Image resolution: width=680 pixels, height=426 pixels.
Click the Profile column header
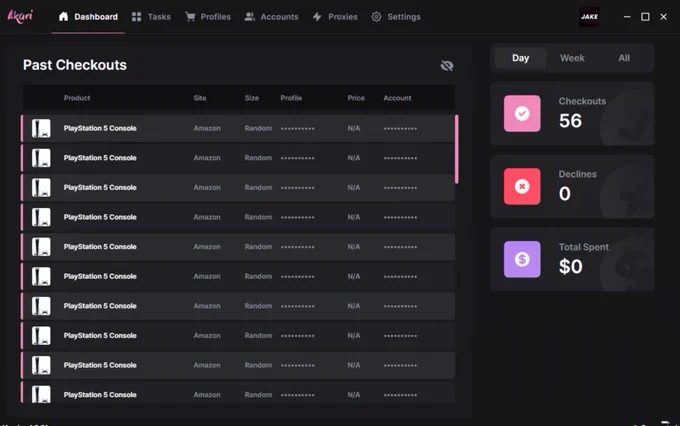pos(291,98)
